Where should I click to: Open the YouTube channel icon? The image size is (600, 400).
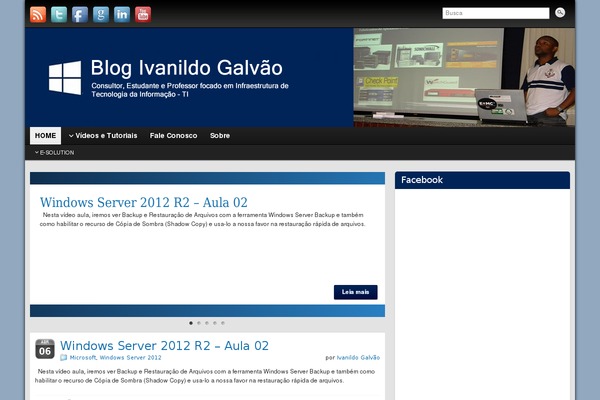click(143, 15)
